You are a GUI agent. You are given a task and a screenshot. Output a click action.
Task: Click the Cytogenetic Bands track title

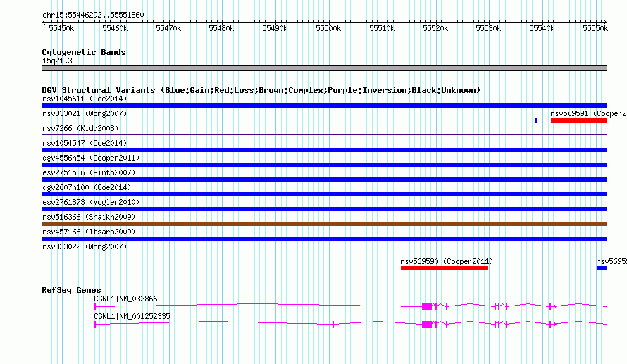(84, 52)
